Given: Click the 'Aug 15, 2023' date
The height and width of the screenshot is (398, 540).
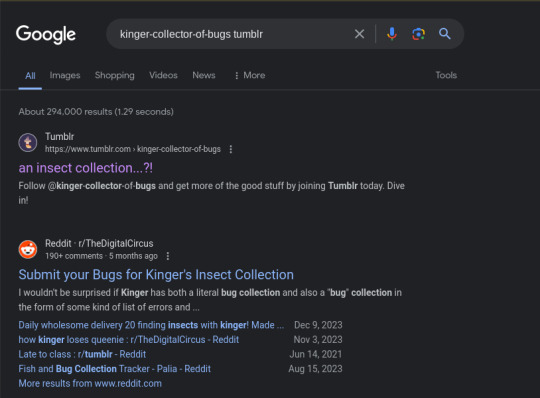Looking at the screenshot, I should pos(315,369).
